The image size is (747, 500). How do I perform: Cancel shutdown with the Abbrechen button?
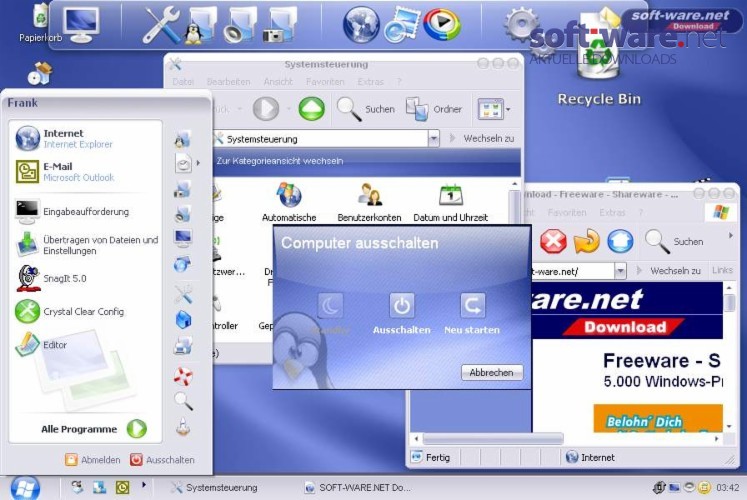click(492, 372)
